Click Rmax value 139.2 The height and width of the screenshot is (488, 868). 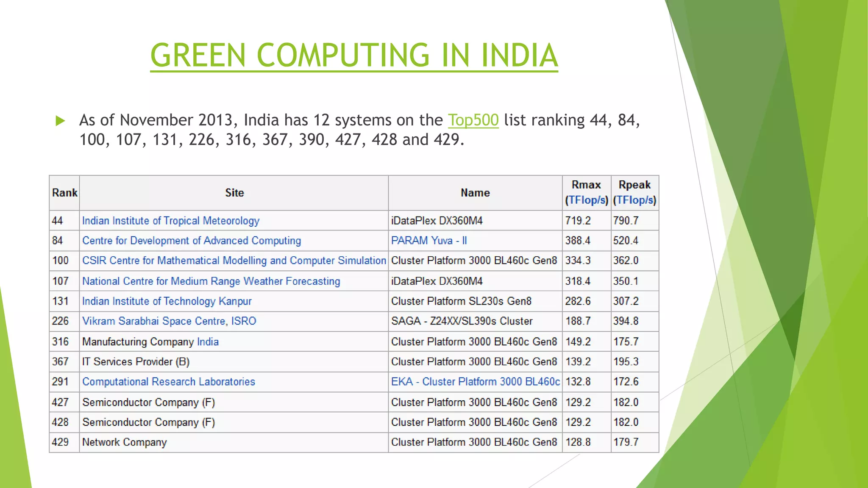click(x=578, y=362)
